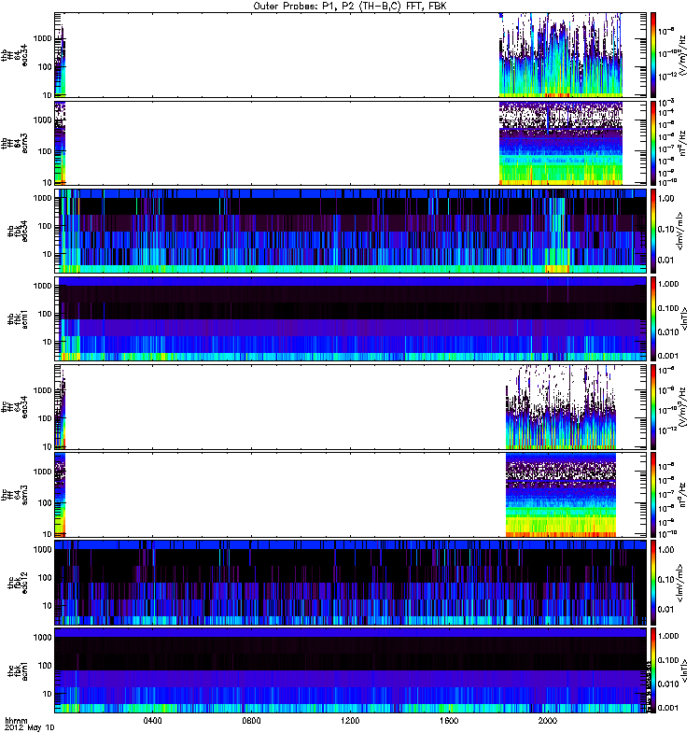Click the 'thc fff 64 scm3' y-axis label
Screen dimensions: 700x747
coord(15,495)
